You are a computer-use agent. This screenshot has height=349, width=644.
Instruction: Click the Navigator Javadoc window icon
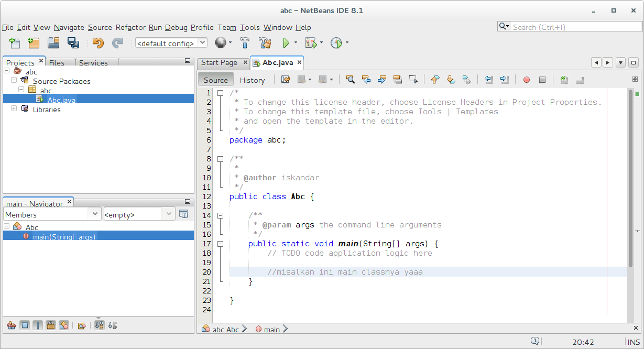183,214
